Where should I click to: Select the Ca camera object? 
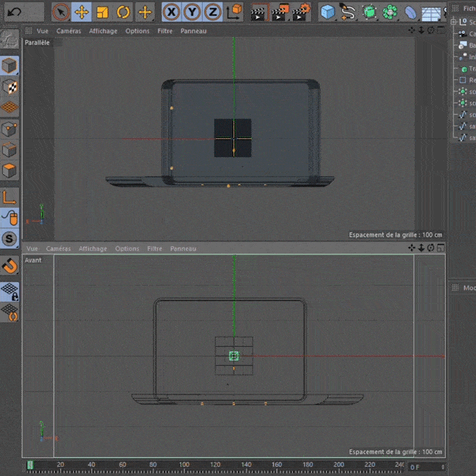coord(467,34)
